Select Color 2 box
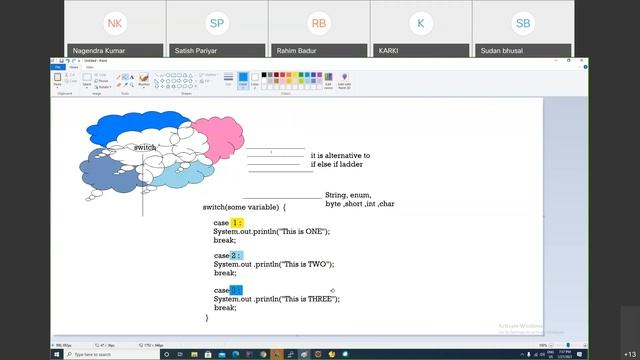 click(x=255, y=80)
